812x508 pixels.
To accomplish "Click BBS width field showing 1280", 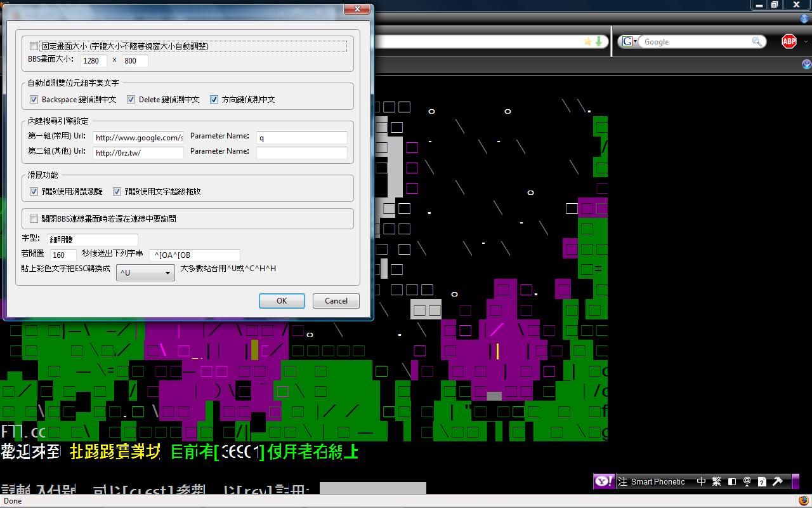I will [x=94, y=60].
